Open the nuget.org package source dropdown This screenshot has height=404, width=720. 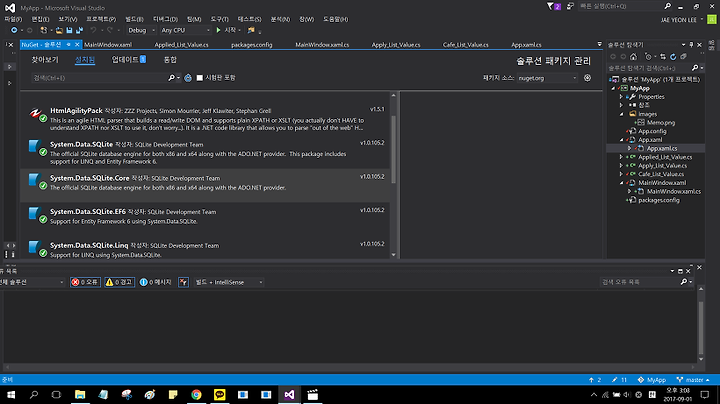[547, 78]
